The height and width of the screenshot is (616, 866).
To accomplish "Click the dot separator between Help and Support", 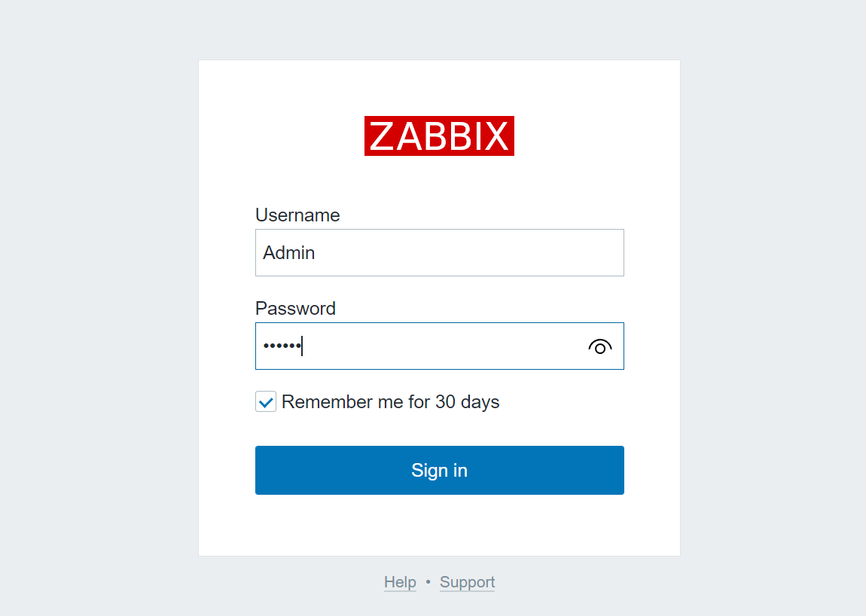I will tap(428, 582).
